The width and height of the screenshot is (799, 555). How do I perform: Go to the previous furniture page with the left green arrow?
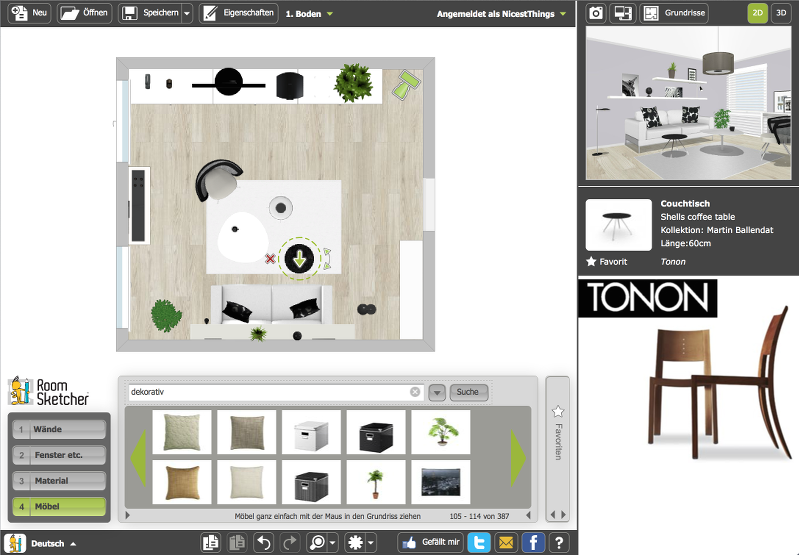click(x=139, y=458)
